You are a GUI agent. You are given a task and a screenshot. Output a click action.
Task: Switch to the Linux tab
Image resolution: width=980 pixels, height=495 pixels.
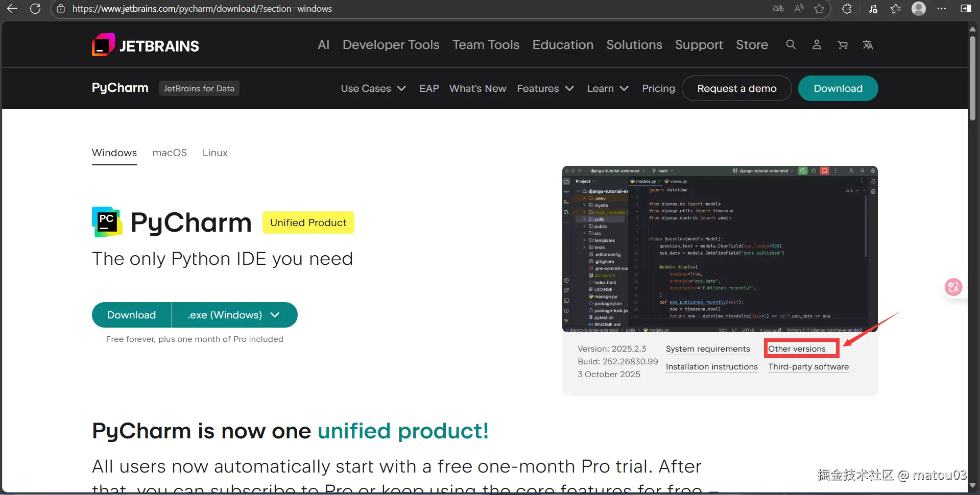[215, 153]
